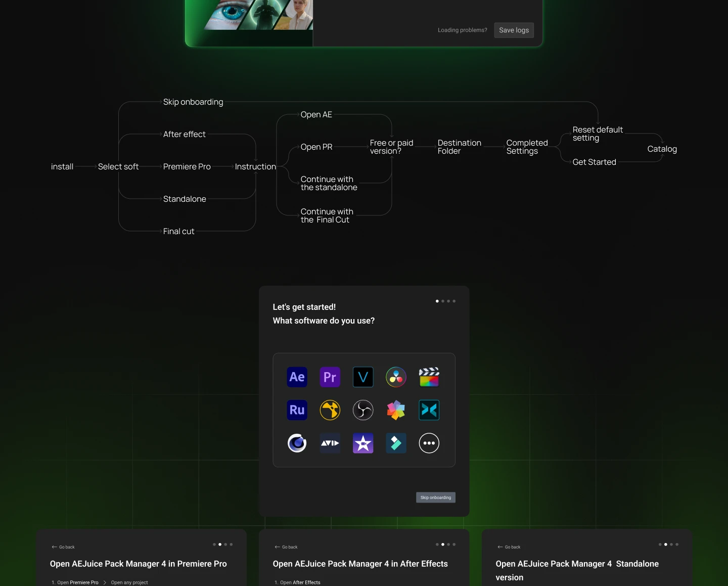This screenshot has height=586, width=728.
Task: Click the 'Loading problems?' text
Action: coord(463,30)
